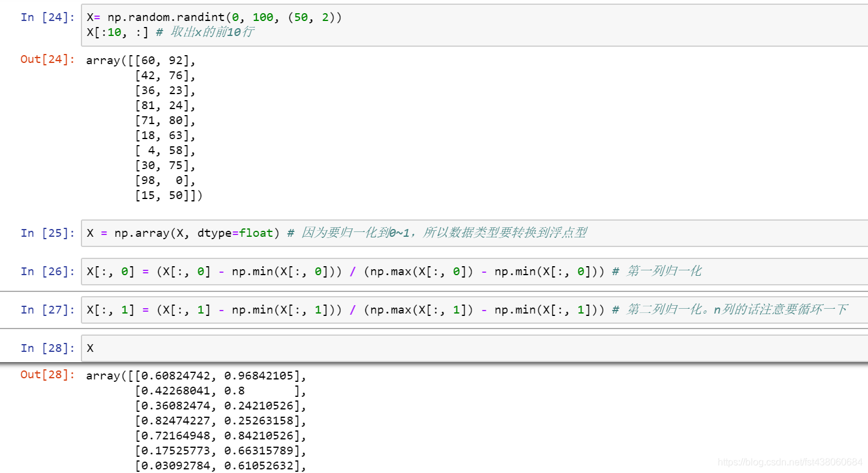
Task: Click the In [25] code cell with np.array
Action: pos(474,233)
